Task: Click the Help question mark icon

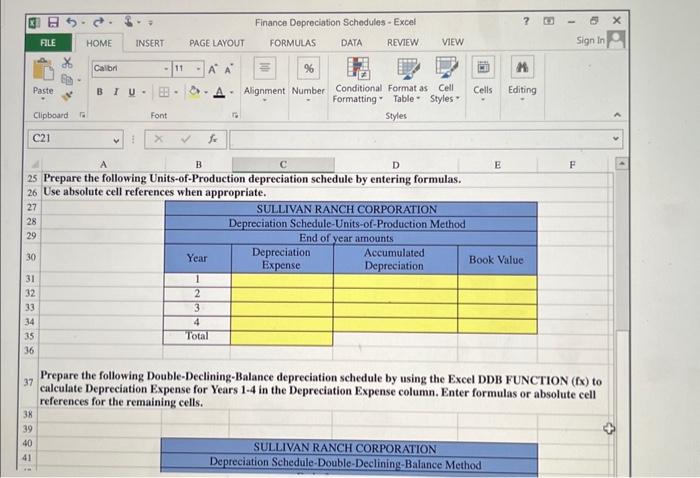Action: pos(526,21)
